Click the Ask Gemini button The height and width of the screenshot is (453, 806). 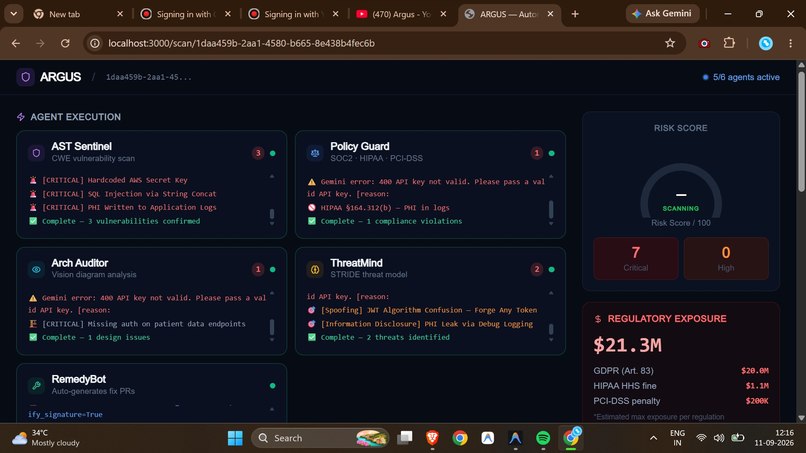(x=662, y=13)
